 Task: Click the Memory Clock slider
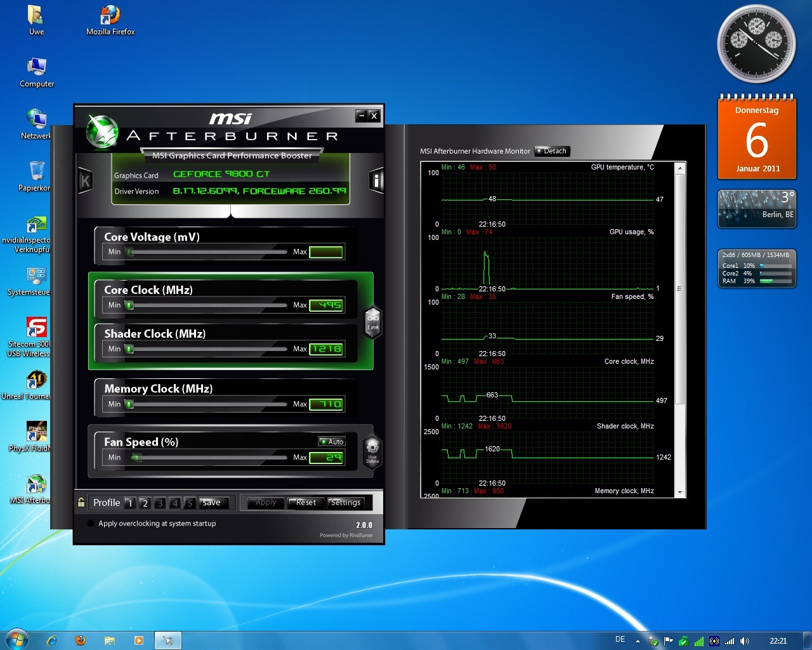[207, 404]
